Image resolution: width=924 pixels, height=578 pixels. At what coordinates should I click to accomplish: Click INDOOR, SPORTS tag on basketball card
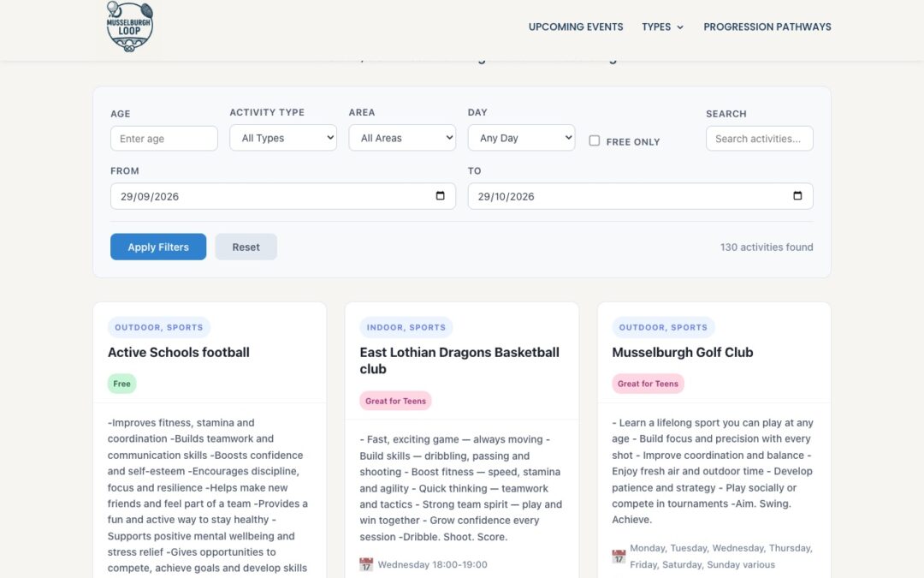point(406,327)
